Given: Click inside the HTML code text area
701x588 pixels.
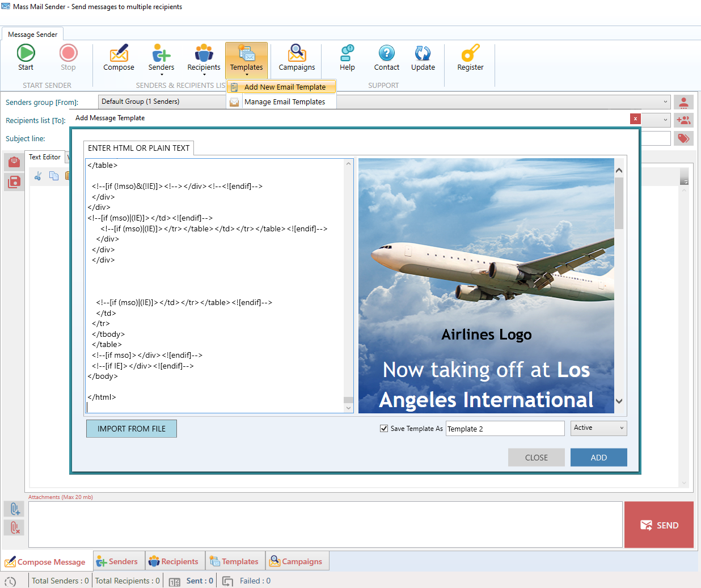Looking at the screenshot, I should click(214, 285).
